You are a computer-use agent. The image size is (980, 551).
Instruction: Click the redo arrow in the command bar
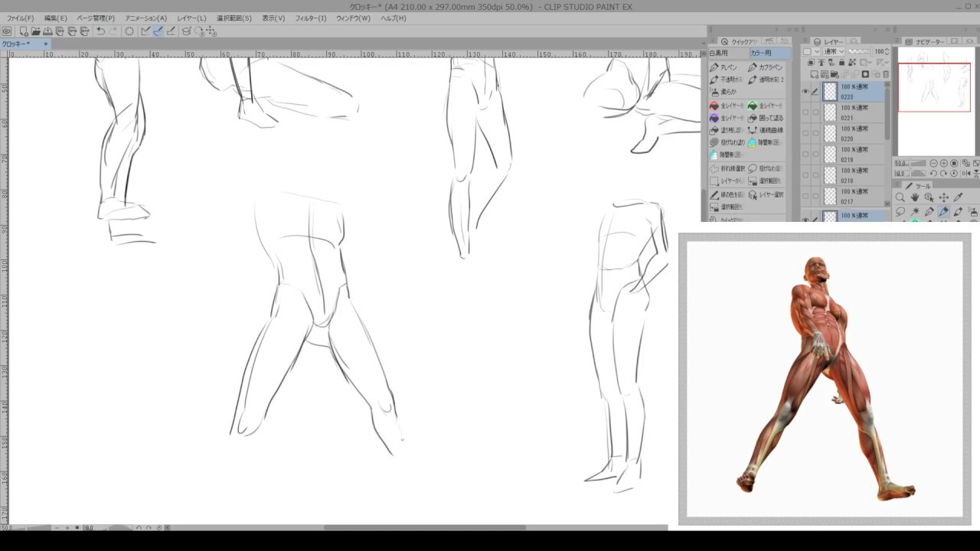pos(113,31)
